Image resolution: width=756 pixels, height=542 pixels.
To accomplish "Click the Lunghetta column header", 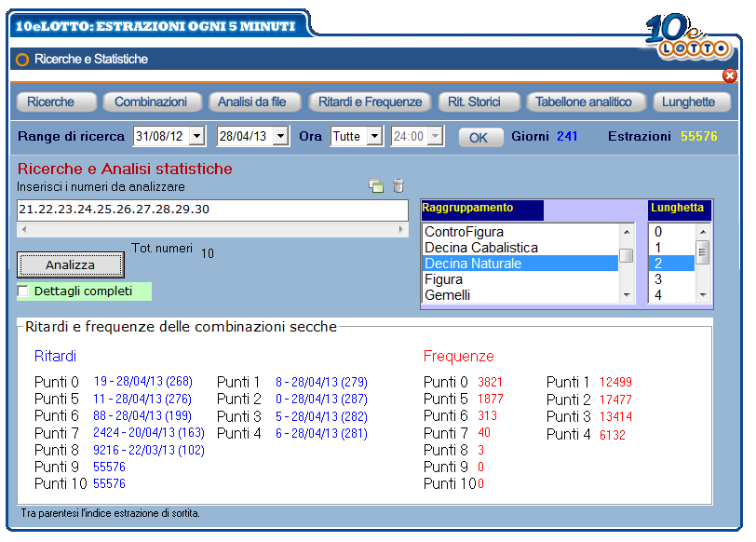I will point(680,210).
